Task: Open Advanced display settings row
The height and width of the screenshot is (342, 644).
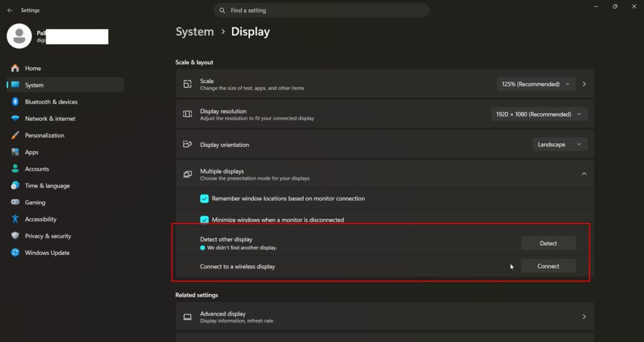Action: [x=385, y=317]
